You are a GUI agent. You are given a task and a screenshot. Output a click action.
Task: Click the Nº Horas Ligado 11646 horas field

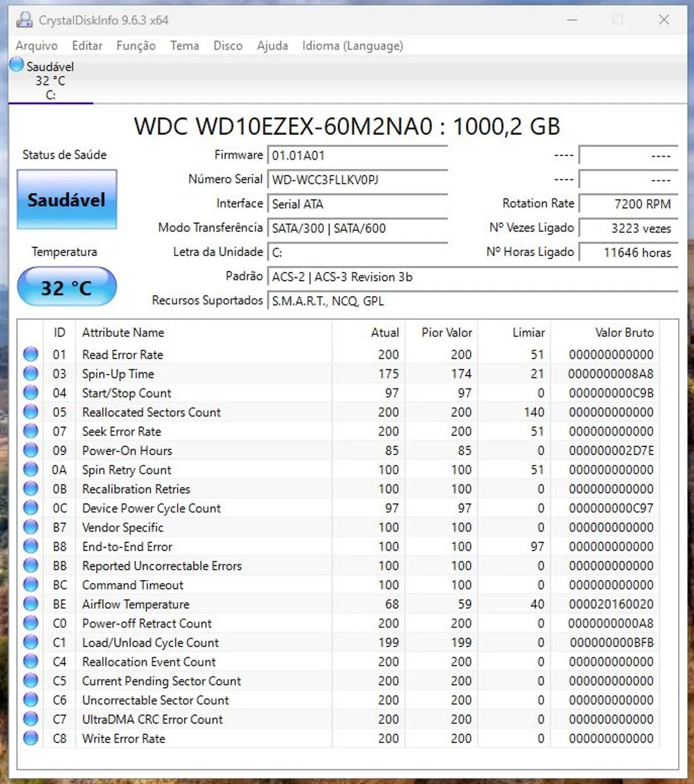coord(628,252)
